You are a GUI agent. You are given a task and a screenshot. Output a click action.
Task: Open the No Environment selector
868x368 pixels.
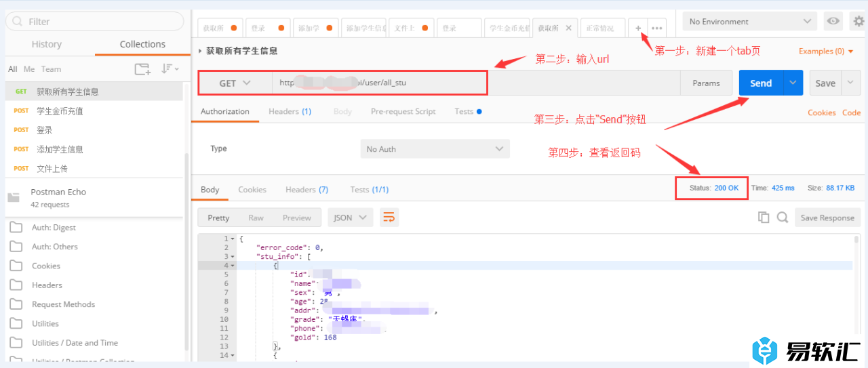pos(749,22)
